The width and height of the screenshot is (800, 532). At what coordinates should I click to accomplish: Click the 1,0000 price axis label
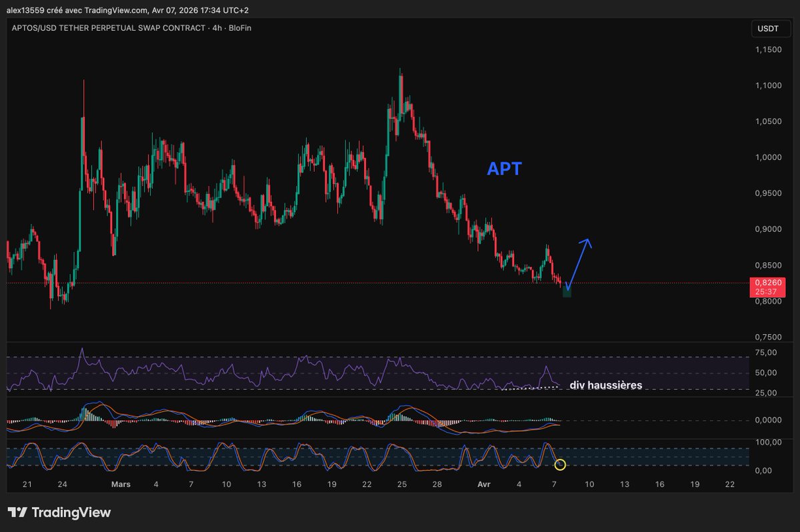point(769,158)
